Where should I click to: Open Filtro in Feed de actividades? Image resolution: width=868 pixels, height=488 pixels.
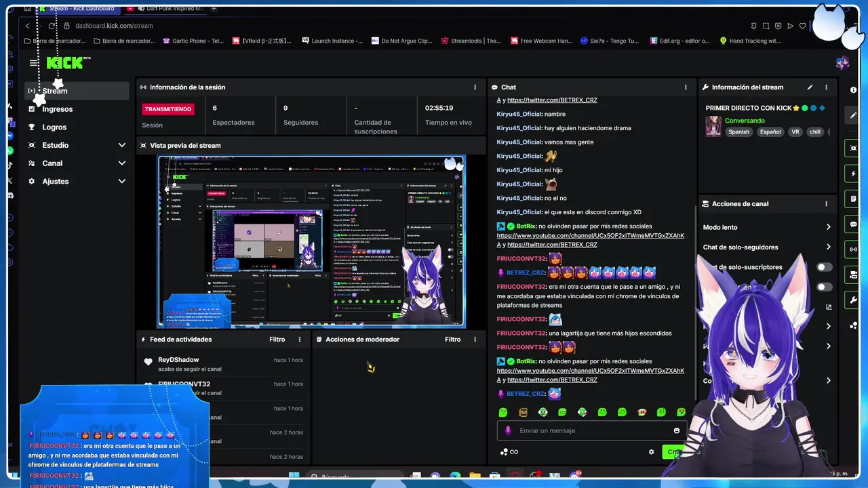[x=277, y=340]
